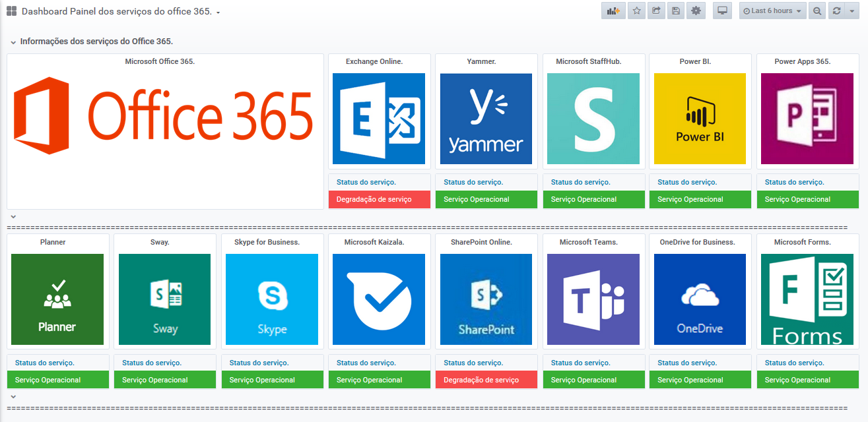Refresh the dashboard now
Screen dimensions: 868x422
tap(836, 11)
